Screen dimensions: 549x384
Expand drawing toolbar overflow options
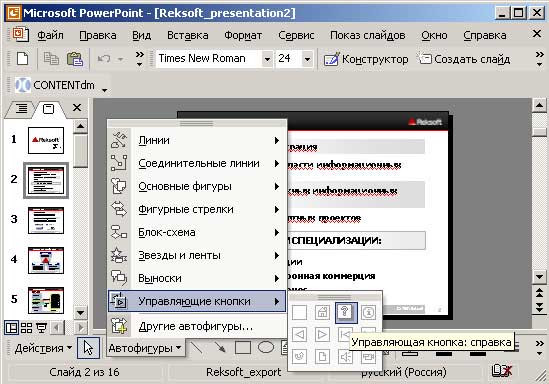(x=540, y=348)
